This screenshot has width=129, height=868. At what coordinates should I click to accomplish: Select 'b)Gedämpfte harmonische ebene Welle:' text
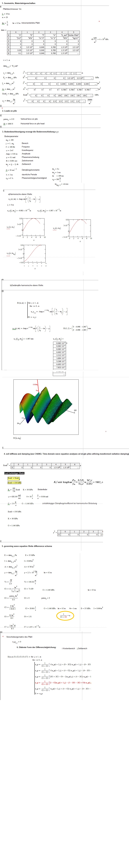(27, 285)
